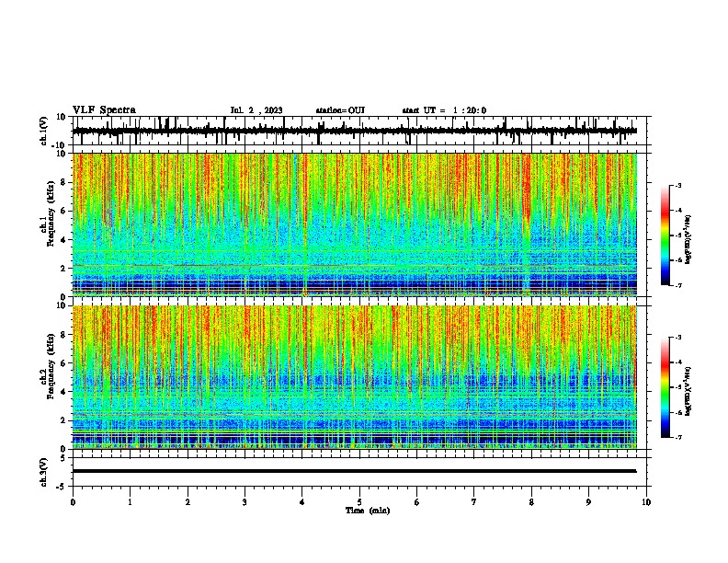Click the "6" kHz tick on ch.1 frequency axis
The height and width of the screenshot is (563, 728).
(64, 212)
